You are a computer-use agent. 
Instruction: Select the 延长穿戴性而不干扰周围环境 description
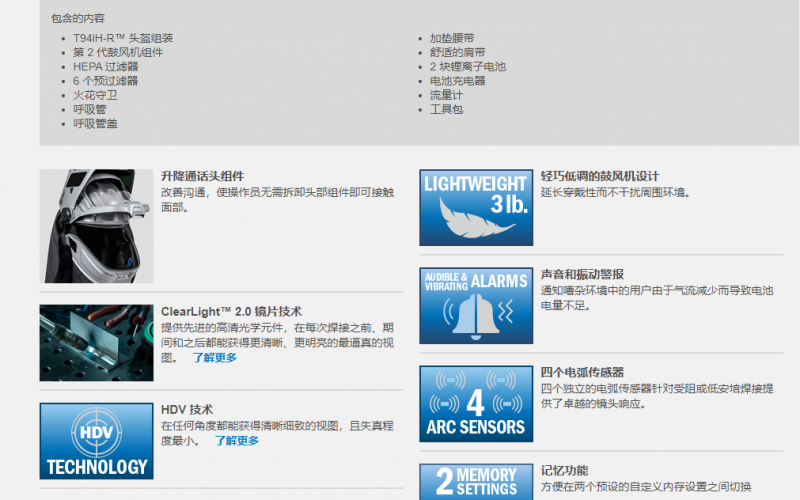pos(615,193)
